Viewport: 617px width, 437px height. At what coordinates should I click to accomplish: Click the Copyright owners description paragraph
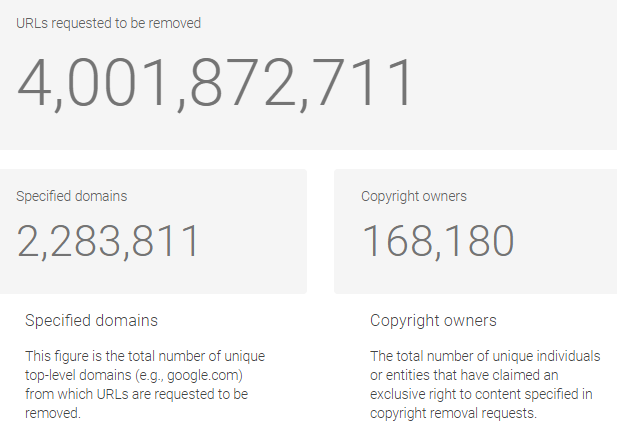coord(485,384)
